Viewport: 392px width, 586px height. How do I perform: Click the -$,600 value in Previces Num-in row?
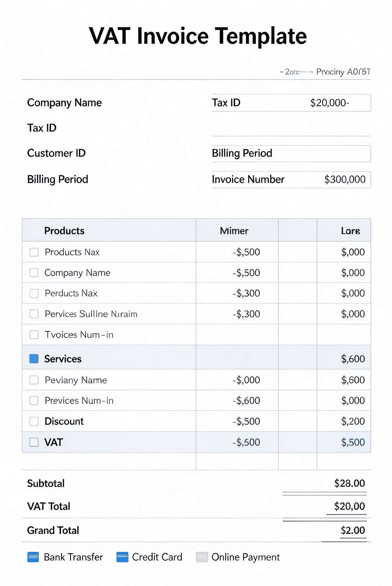pyautogui.click(x=246, y=400)
